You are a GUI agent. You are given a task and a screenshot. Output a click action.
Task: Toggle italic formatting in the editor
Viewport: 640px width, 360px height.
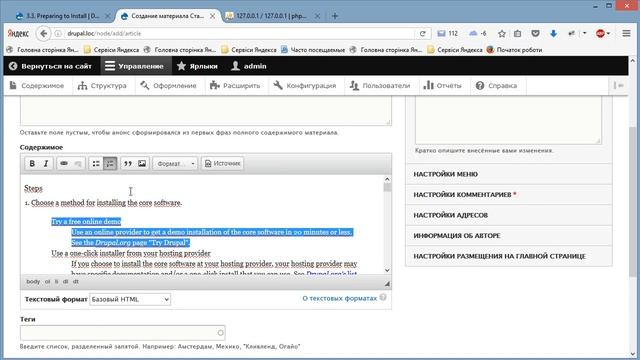(46, 164)
